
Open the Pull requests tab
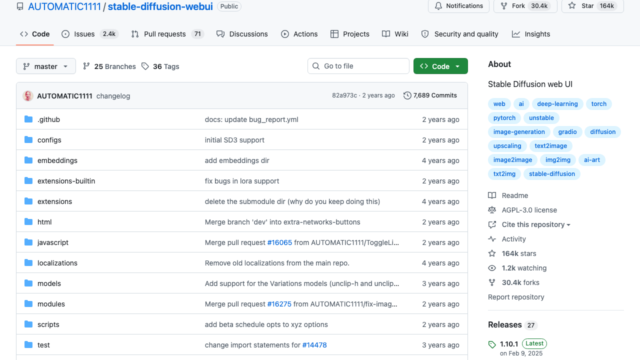click(167, 34)
